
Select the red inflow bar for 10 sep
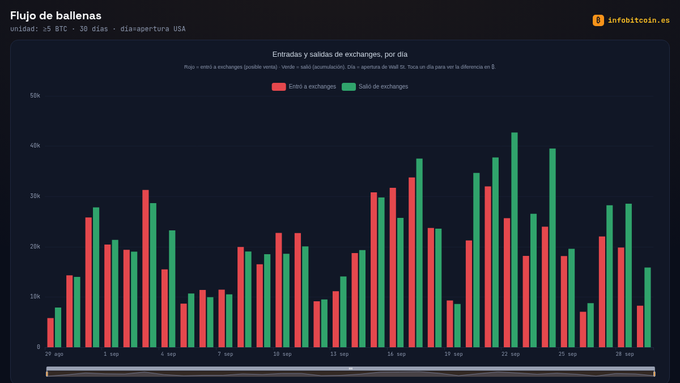pos(278,290)
